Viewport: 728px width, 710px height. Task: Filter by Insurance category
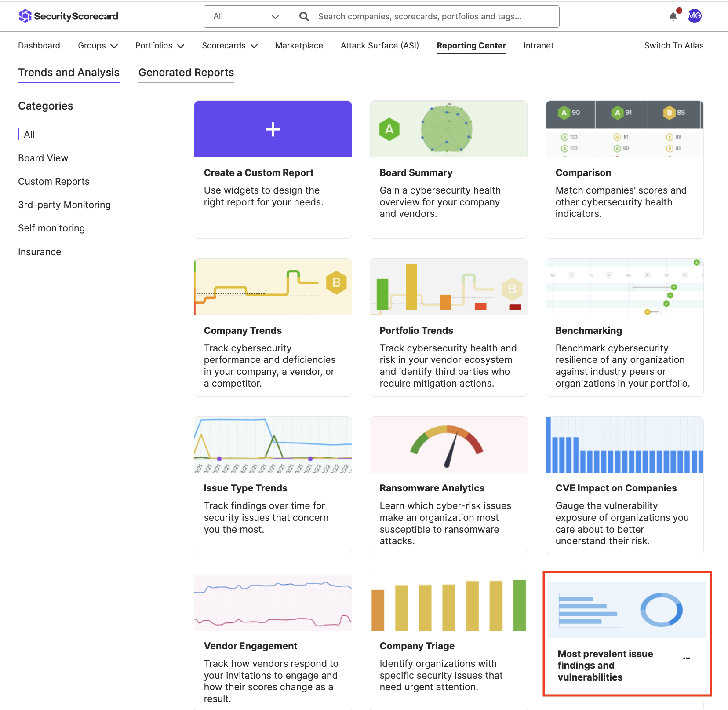[x=40, y=252]
